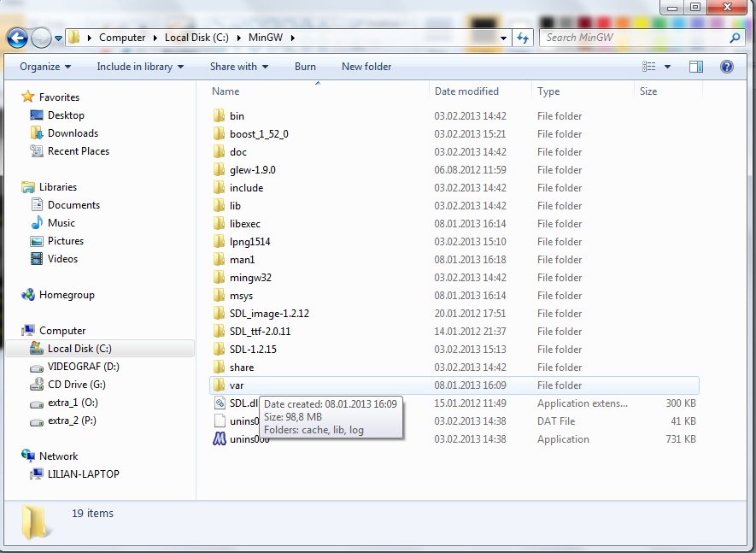Click the New folder button
756x553 pixels.
point(366,67)
